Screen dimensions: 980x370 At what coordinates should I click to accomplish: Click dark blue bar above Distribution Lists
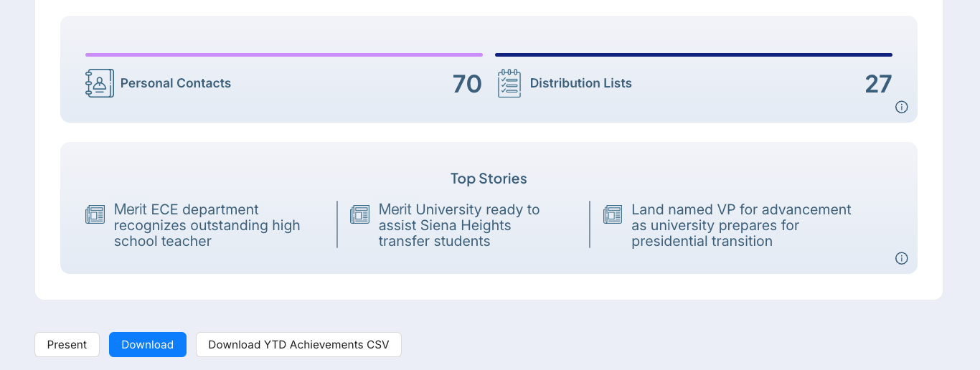coord(694,54)
